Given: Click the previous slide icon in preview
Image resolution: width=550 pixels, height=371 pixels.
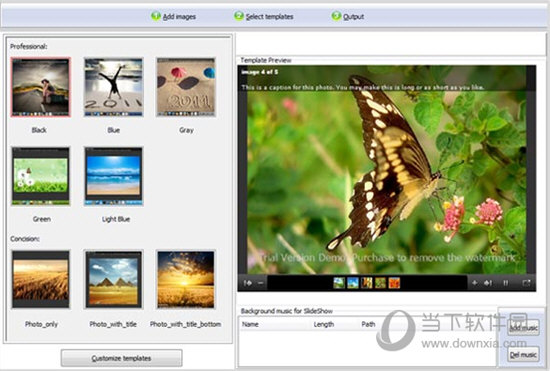Looking at the screenshot, I should [x=248, y=283].
